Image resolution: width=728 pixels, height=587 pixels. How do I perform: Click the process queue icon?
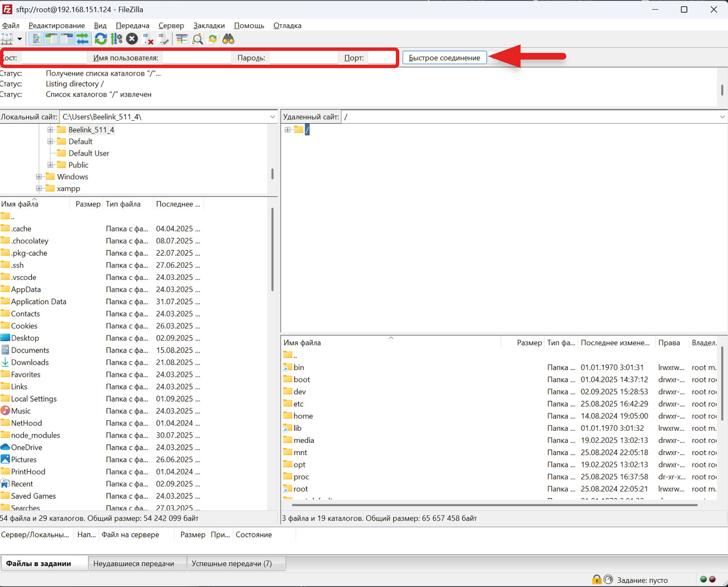[116, 39]
